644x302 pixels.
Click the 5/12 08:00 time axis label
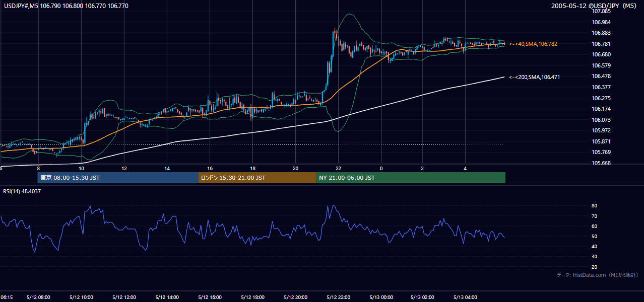38,297
